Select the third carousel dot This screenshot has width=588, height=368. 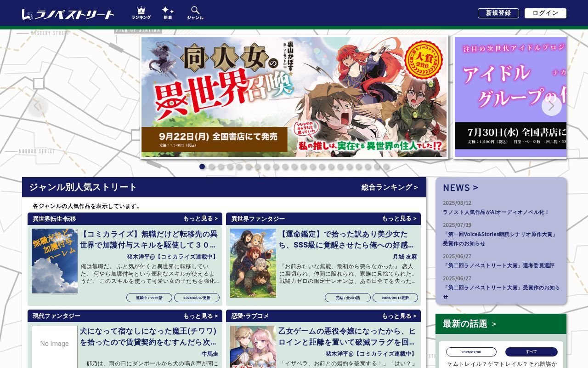221,167
